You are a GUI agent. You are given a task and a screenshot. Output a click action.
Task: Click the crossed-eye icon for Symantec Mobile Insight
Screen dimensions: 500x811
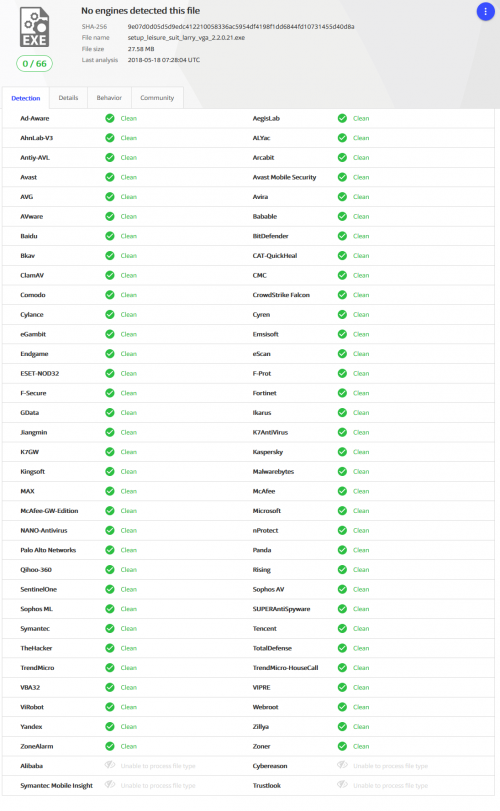(110, 785)
